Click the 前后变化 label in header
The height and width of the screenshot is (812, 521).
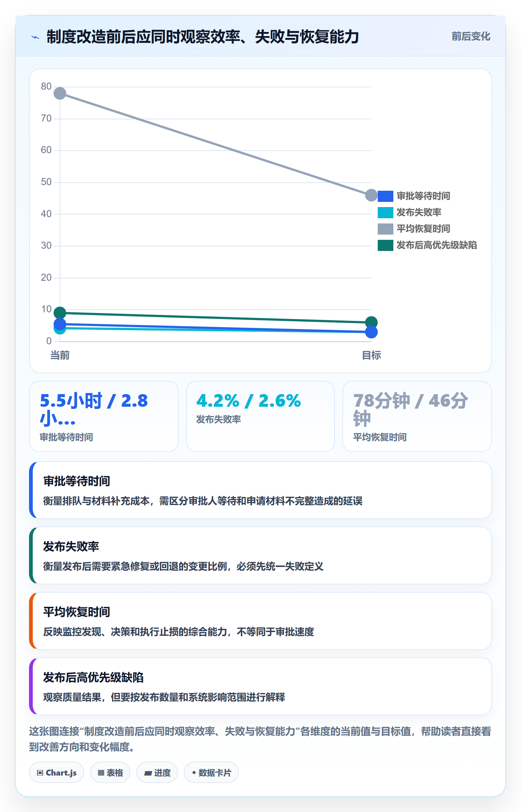pyautogui.click(x=471, y=36)
